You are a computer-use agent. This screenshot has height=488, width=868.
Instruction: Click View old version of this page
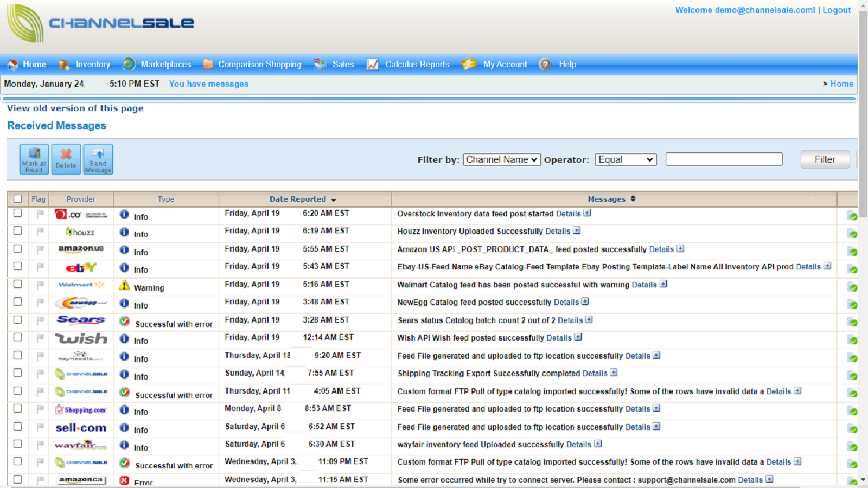click(x=75, y=108)
